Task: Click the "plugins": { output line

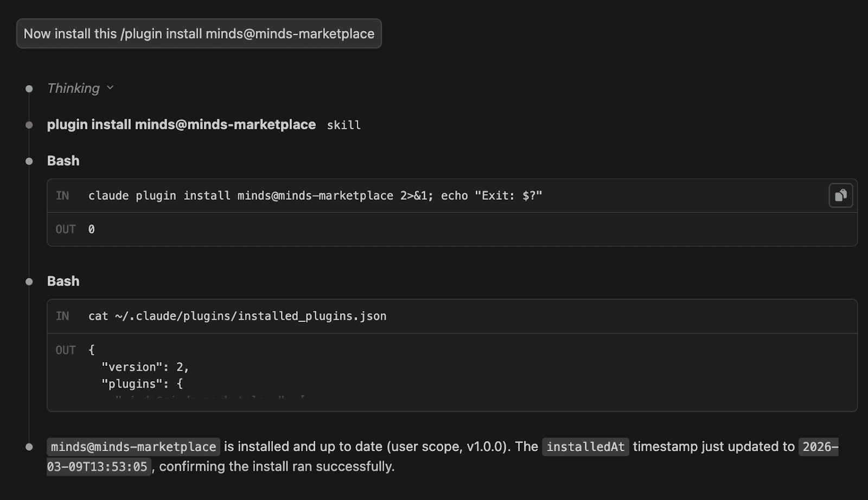Action: coord(142,384)
